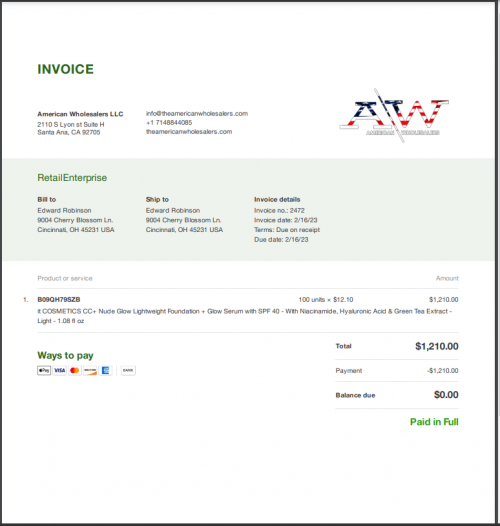Image resolution: width=500 pixels, height=526 pixels.
Task: Click the American Wholesalers LLC company name
Action: click(80, 114)
